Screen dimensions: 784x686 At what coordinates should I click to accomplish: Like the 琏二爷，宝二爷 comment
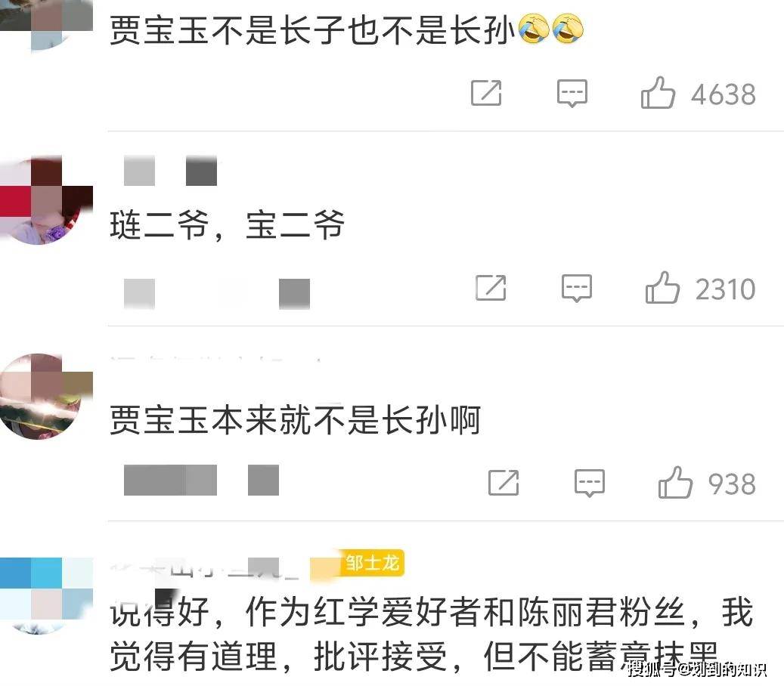[662, 288]
